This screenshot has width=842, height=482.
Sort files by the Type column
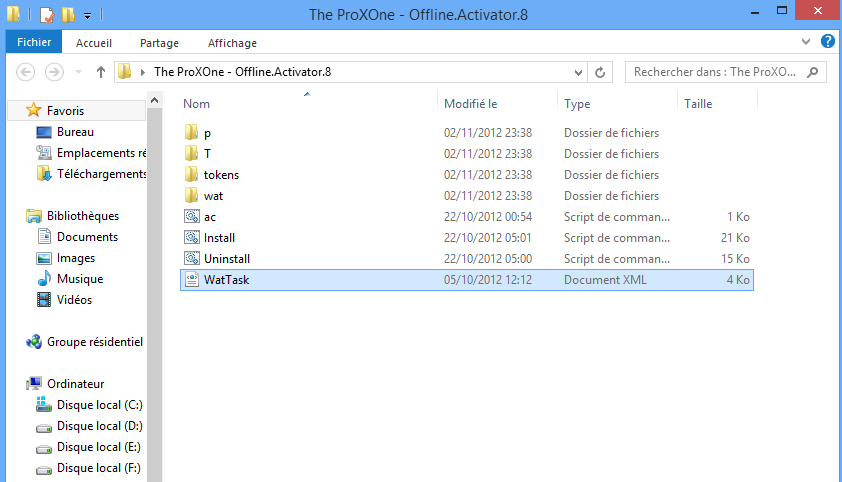pyautogui.click(x=577, y=104)
